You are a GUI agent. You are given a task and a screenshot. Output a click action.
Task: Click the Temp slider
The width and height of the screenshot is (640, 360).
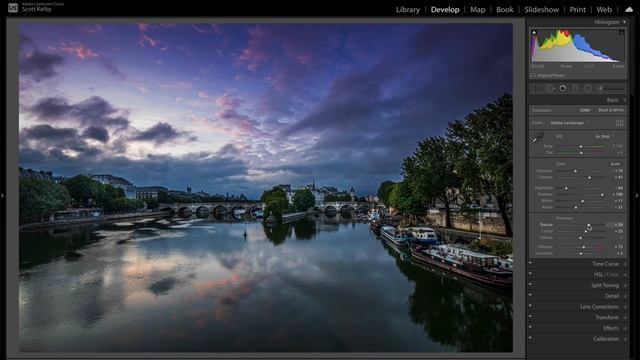pos(581,146)
